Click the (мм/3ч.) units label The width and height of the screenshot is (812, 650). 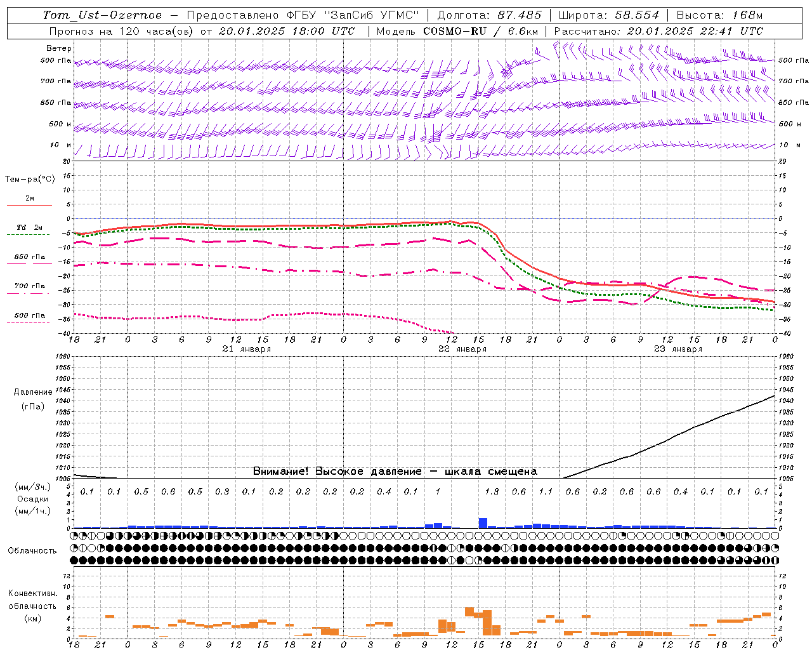(33, 487)
